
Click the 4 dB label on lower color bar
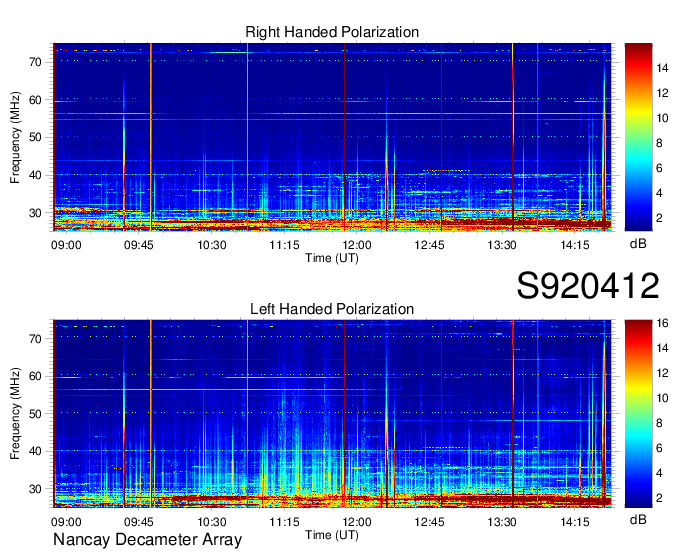pyautogui.click(x=659, y=473)
